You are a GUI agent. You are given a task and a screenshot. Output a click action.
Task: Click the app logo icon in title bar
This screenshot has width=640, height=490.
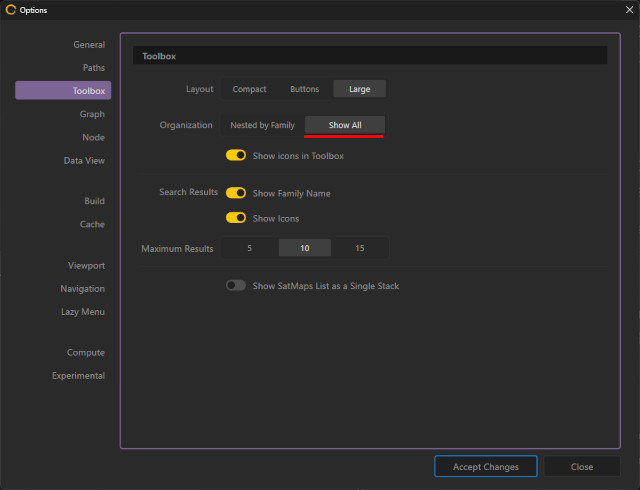coord(11,10)
